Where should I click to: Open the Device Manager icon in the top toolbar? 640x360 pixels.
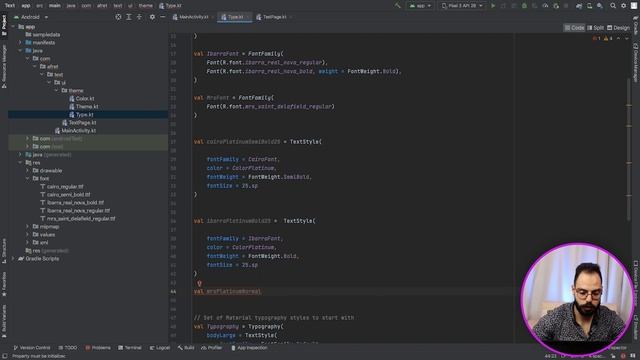pos(589,6)
